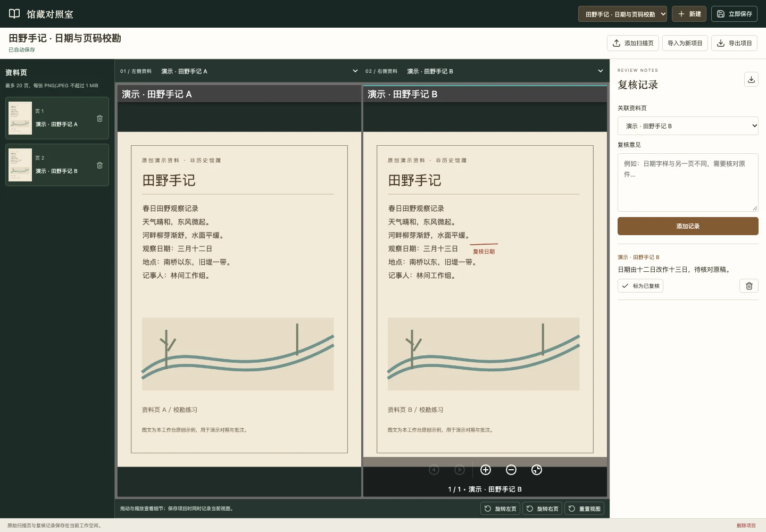The width and height of the screenshot is (766, 532).
Task: Expand right source dropdown 演示·田野手记 B
Action: coord(505,71)
